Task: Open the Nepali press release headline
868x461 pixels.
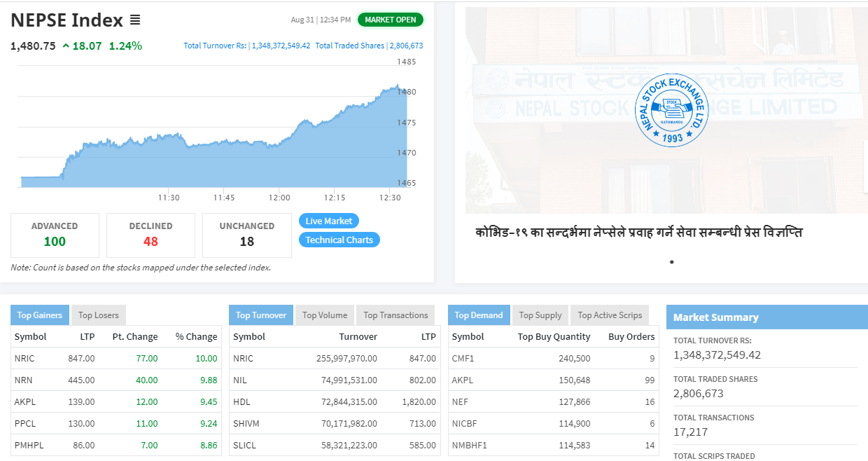Action: click(638, 232)
